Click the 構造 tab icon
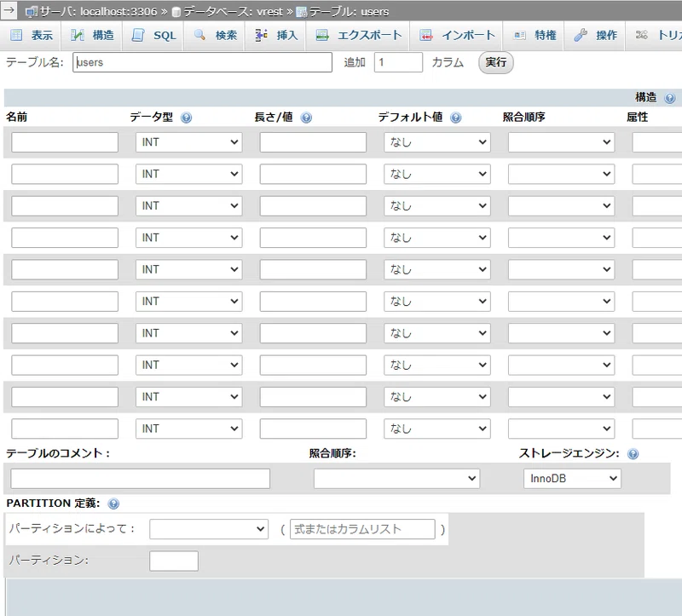 point(77,35)
